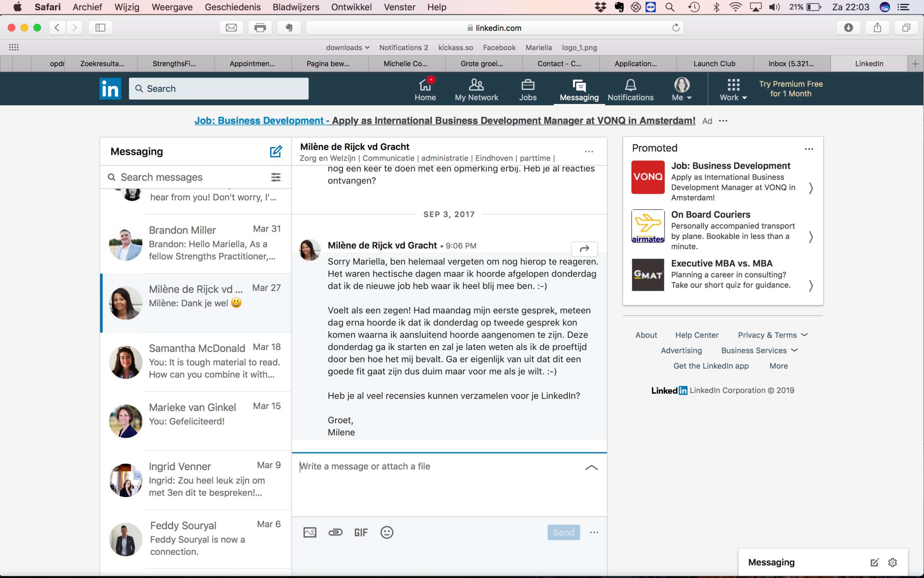The height and width of the screenshot is (578, 924).
Task: Click the forward message arrow icon
Action: pyautogui.click(x=584, y=248)
